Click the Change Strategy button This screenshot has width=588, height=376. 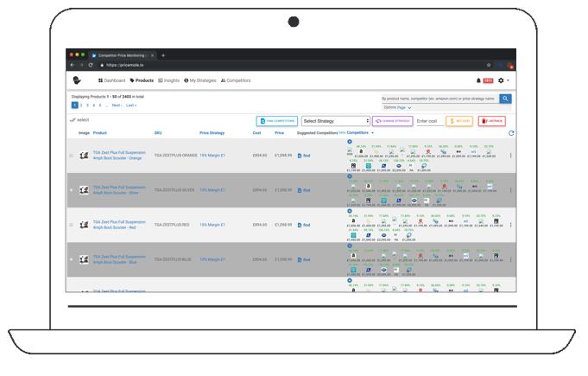(x=392, y=121)
